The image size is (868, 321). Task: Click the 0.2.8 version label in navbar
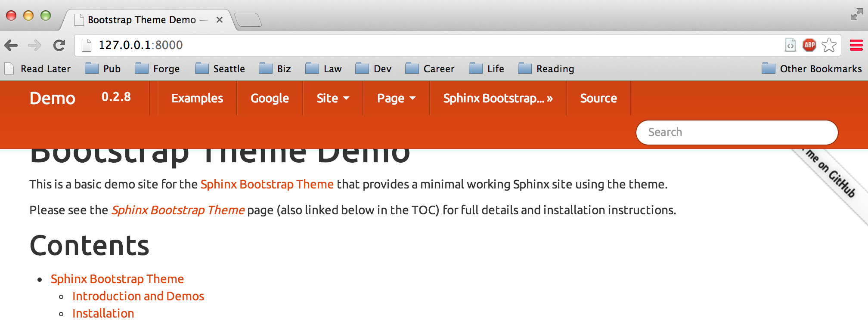(116, 97)
